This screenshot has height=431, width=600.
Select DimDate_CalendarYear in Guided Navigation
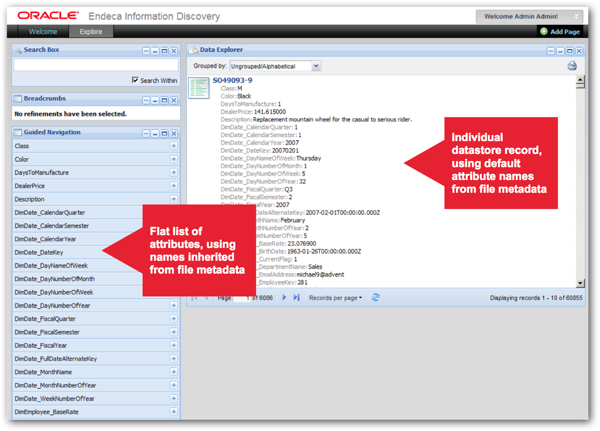[x=45, y=239]
